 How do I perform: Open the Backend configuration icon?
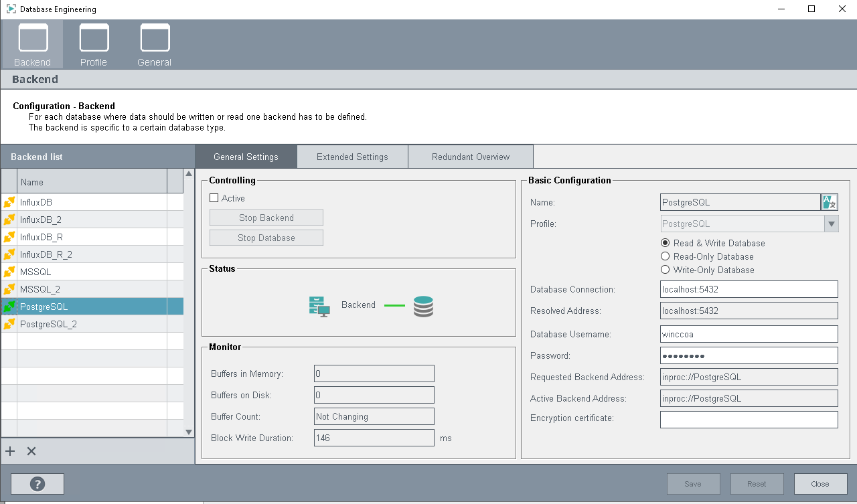[x=33, y=39]
